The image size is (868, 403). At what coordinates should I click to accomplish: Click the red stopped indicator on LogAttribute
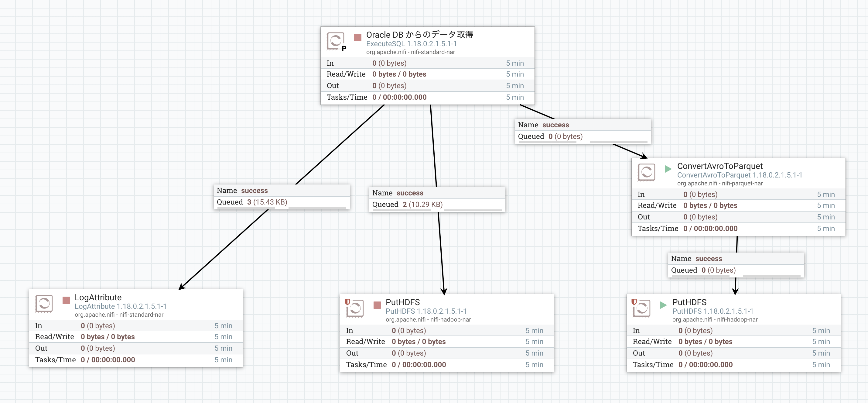coord(66,300)
